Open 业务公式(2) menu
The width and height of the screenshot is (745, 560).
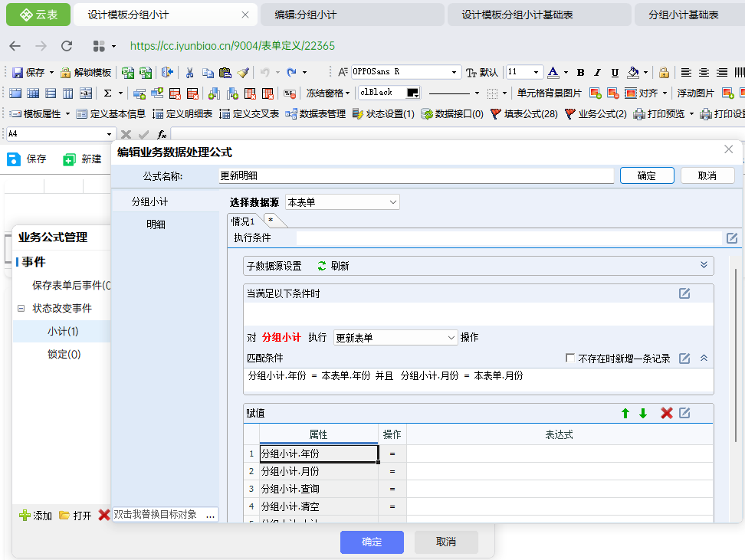(x=596, y=114)
